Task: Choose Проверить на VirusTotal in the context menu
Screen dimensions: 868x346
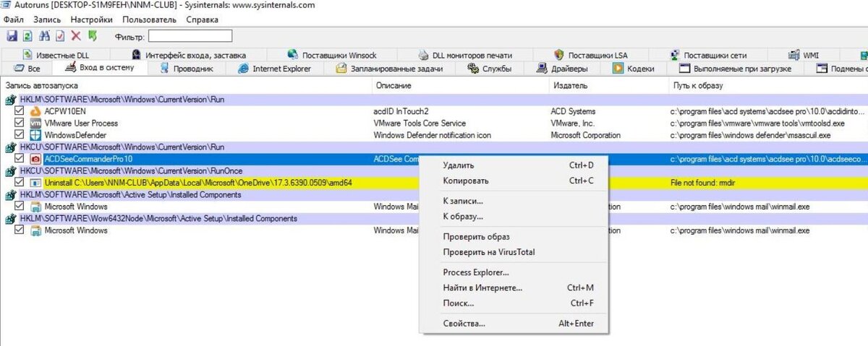Action: 514,252
